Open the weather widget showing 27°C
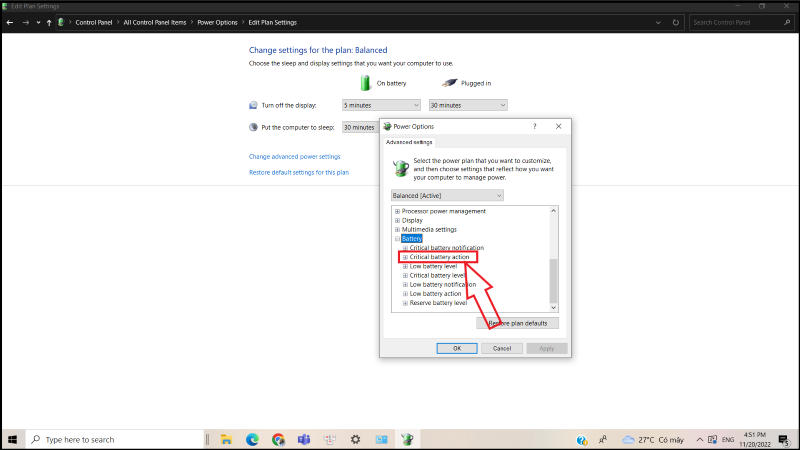 (x=653, y=440)
